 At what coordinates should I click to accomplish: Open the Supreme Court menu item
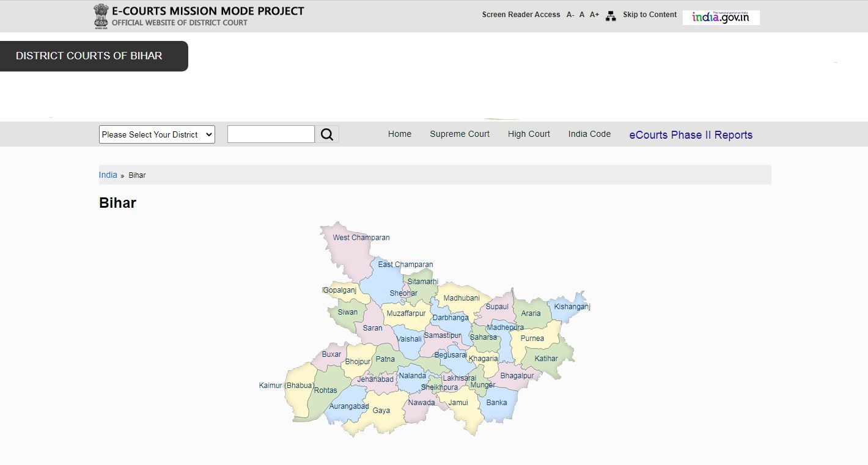click(x=460, y=134)
